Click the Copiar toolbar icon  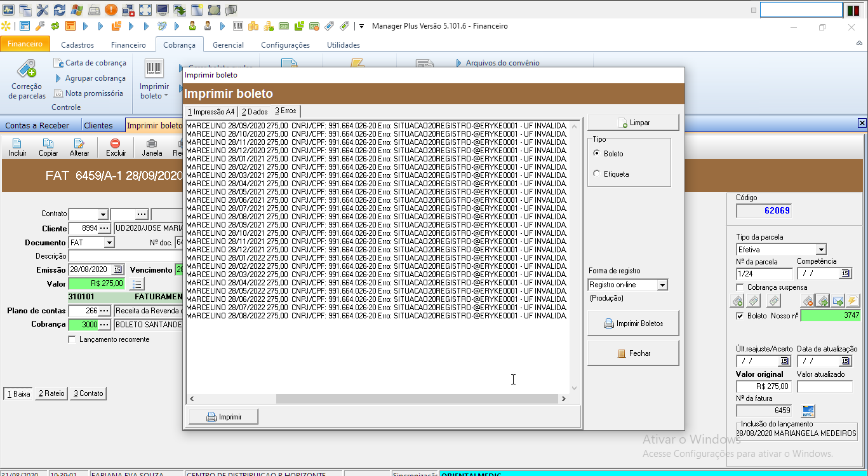(x=48, y=144)
